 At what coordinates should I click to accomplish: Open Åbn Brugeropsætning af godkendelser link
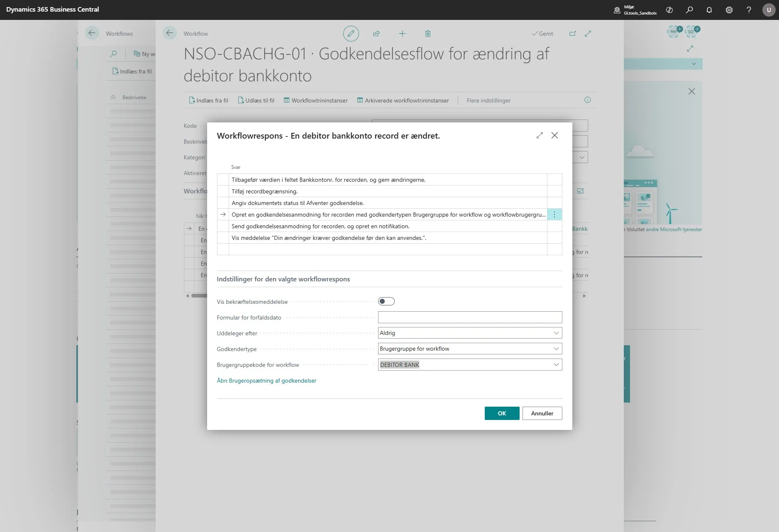[266, 381]
